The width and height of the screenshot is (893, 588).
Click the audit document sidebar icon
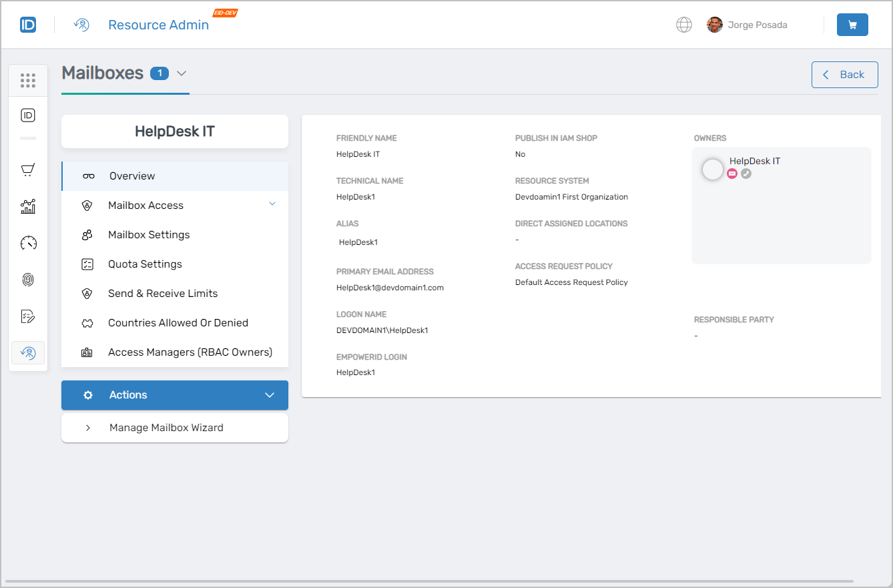tap(27, 316)
